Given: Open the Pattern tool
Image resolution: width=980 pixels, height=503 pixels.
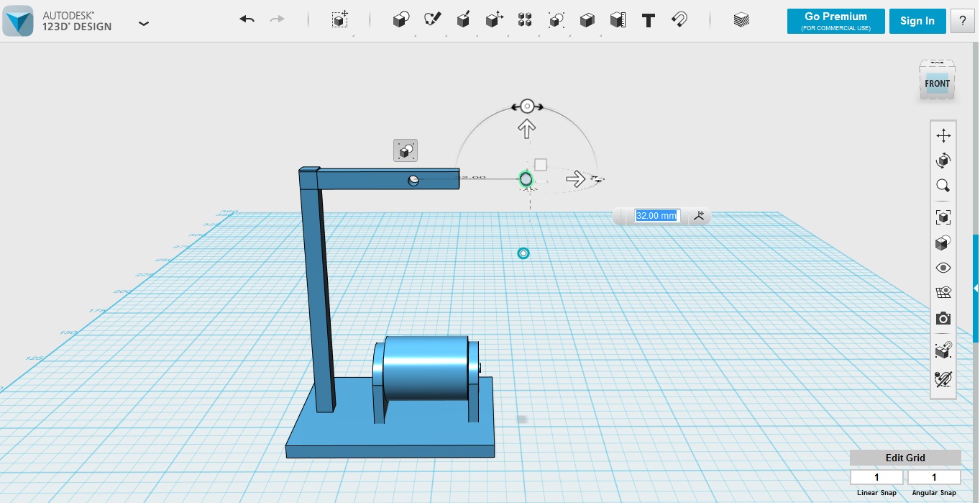Looking at the screenshot, I should (525, 19).
